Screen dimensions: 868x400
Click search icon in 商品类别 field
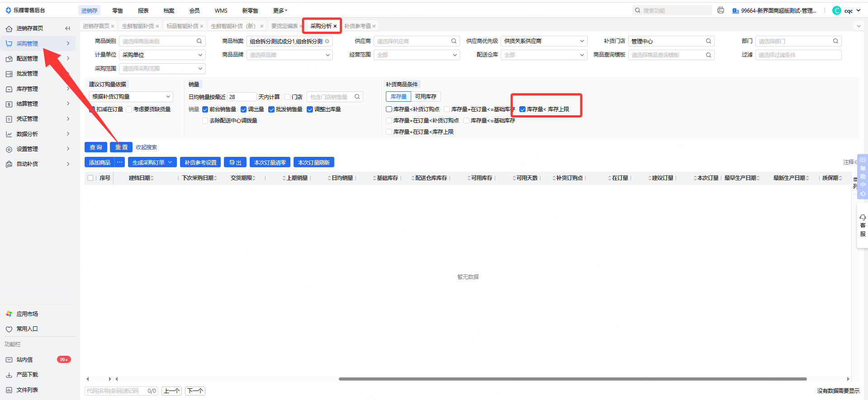click(x=199, y=41)
